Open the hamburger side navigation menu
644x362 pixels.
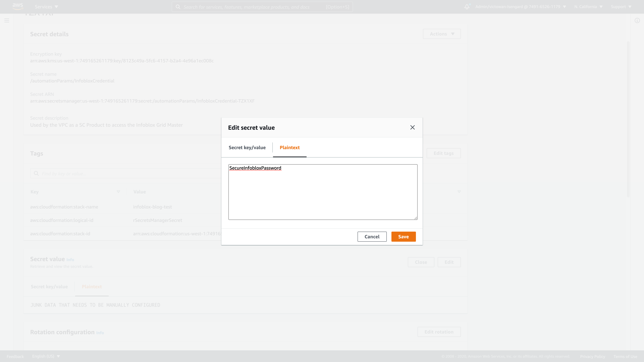pyautogui.click(x=7, y=20)
